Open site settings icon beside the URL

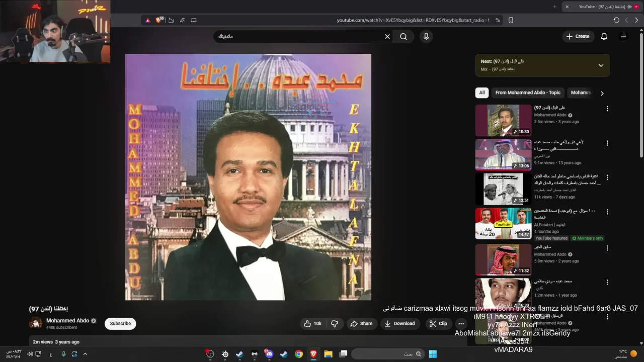(498, 20)
